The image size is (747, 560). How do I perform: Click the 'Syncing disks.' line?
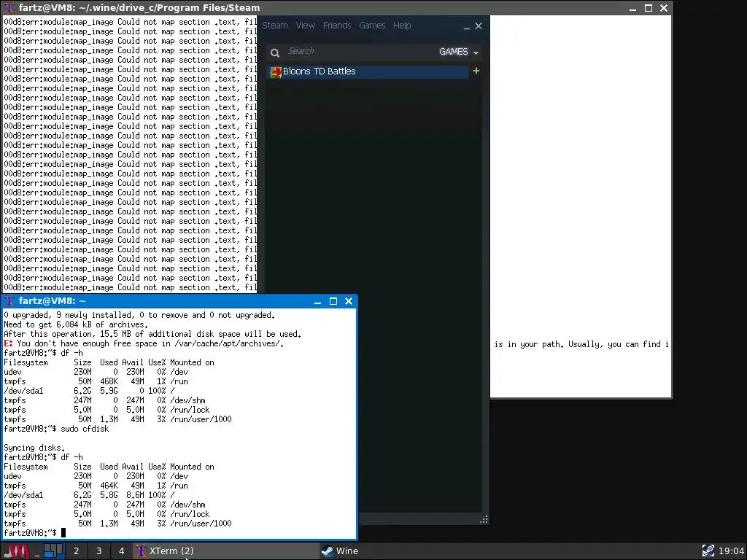pyautogui.click(x=34, y=448)
